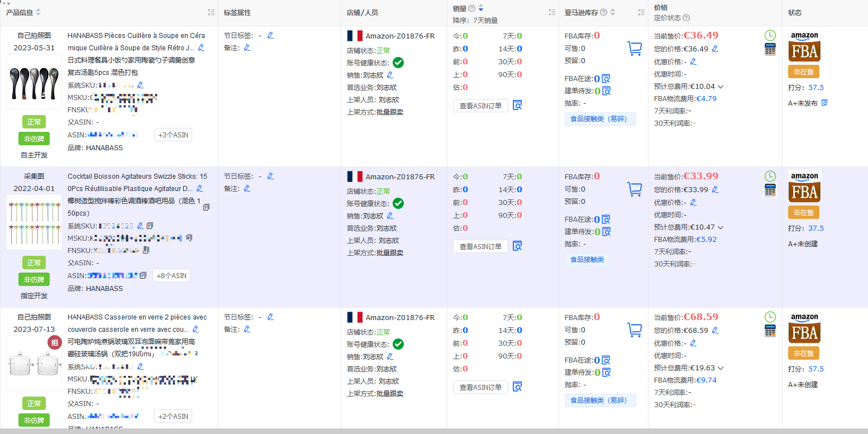The height and width of the screenshot is (434, 868).
Task: Click help icon next to 亚马逊库存 header
Action: pos(604,12)
